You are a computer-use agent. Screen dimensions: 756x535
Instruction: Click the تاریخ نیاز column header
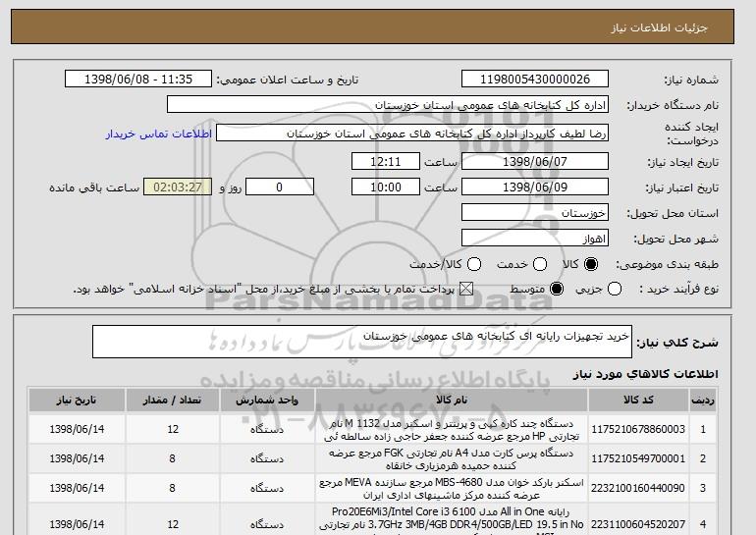point(77,401)
